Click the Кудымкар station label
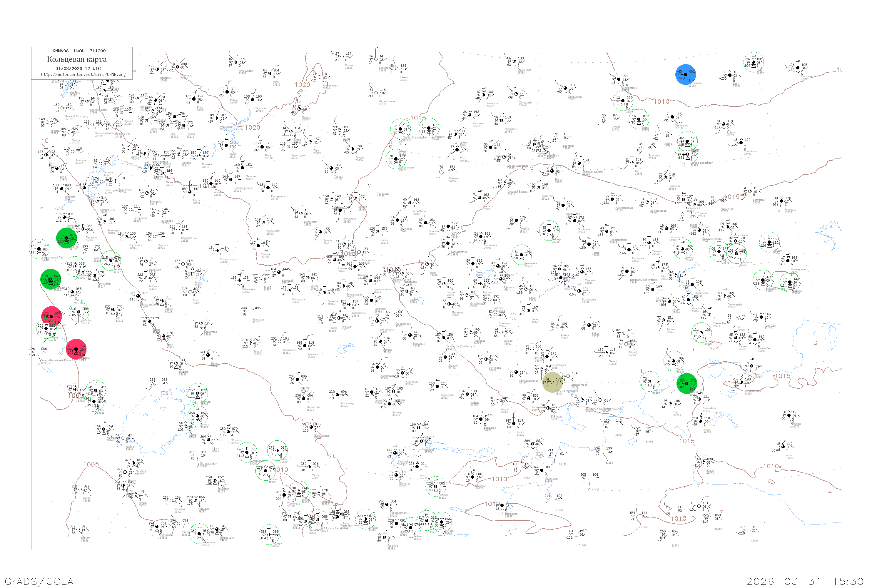 (226, 127)
